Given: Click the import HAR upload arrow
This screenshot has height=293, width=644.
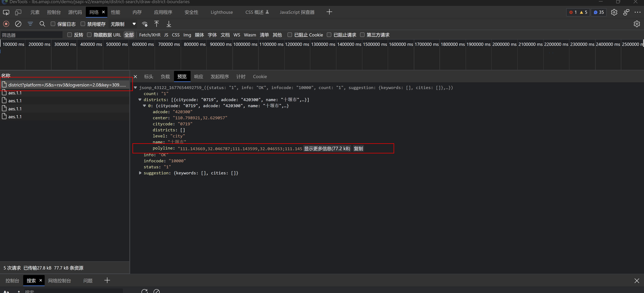Looking at the screenshot, I should (157, 24).
